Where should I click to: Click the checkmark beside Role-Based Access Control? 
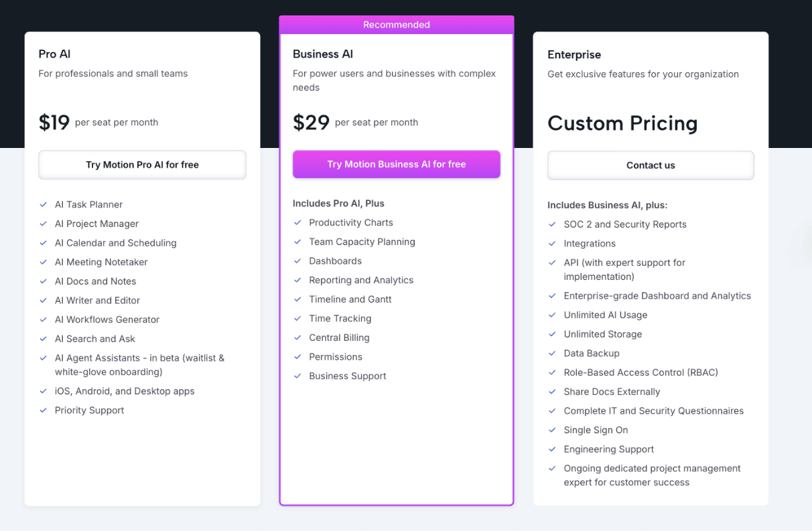552,373
